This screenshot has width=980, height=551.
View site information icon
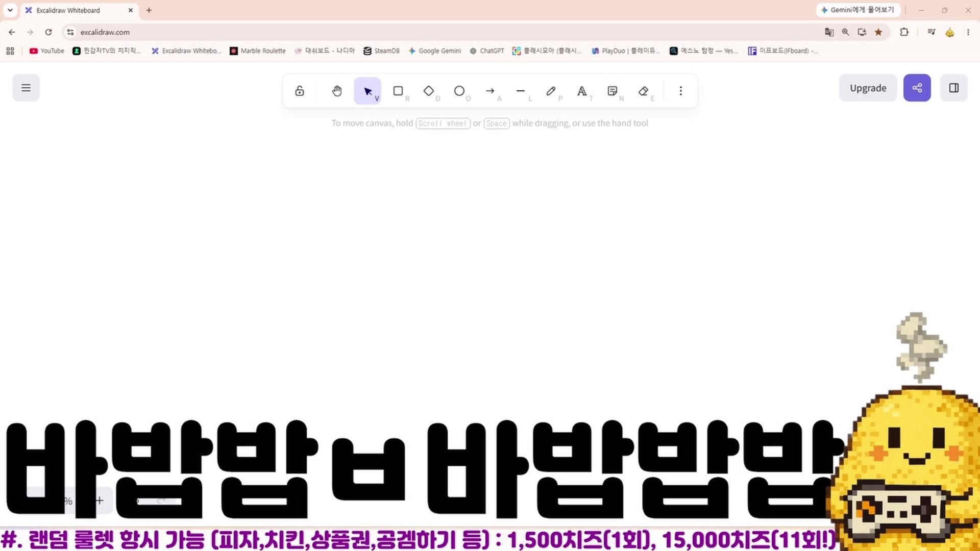[x=70, y=32]
